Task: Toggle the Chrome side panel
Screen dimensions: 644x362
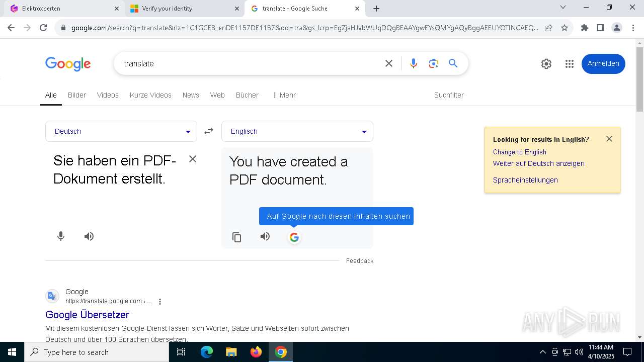Action: [x=601, y=28]
